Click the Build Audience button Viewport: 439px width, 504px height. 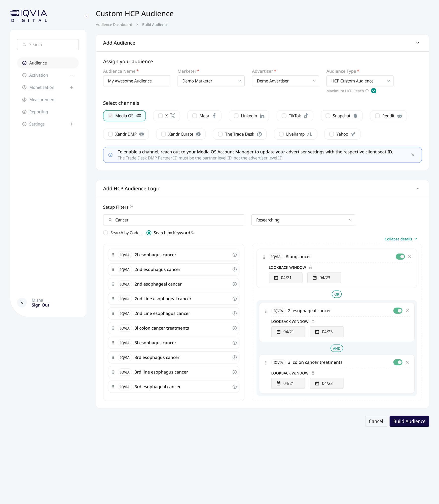coord(409,421)
